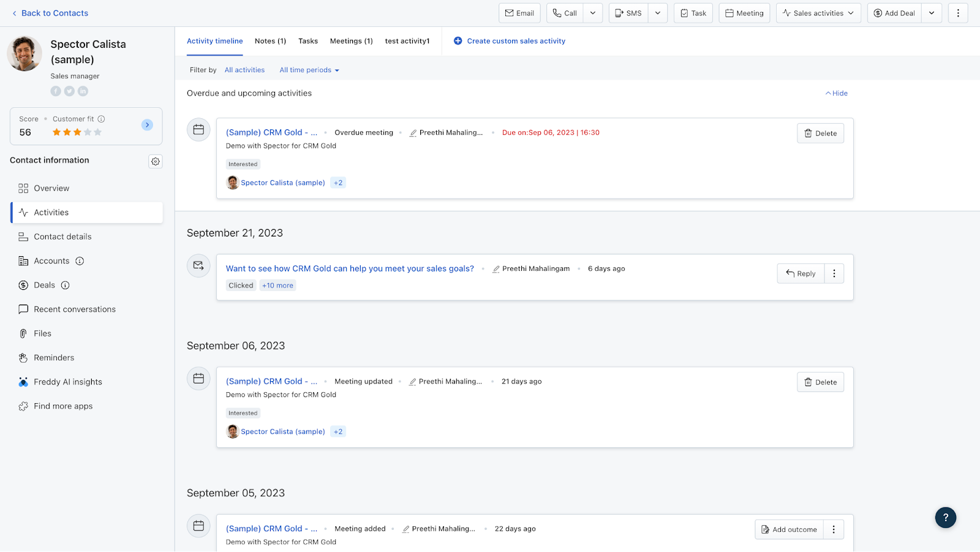Select Activities in sidebar
This screenshot has height=552, width=980.
pos(86,213)
